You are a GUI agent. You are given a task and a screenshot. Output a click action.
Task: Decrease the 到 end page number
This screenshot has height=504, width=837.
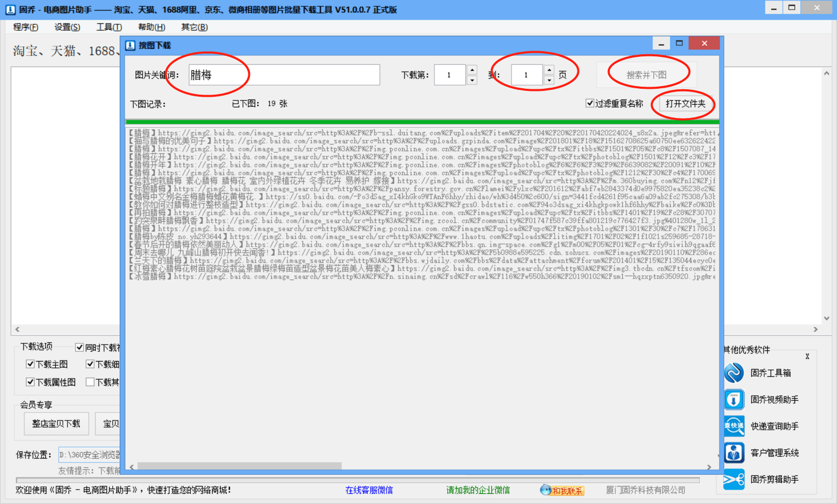(549, 80)
